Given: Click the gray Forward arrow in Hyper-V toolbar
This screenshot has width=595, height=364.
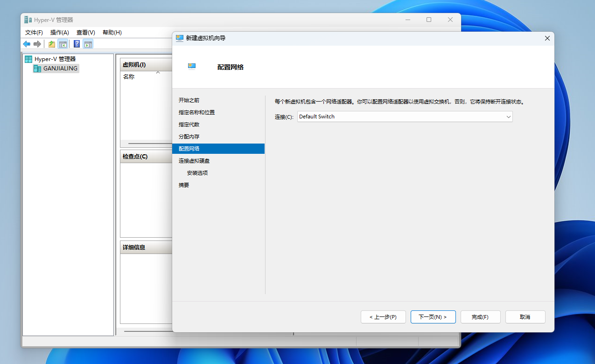Looking at the screenshot, I should (37, 44).
